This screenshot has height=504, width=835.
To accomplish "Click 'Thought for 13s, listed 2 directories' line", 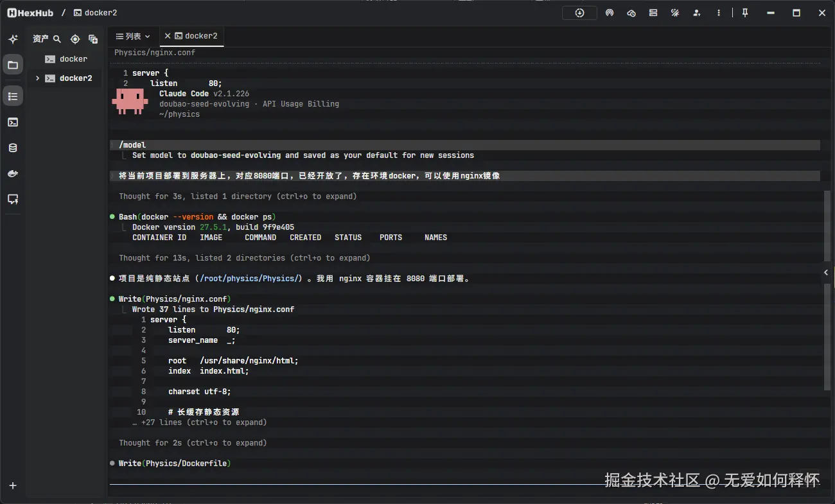I will pyautogui.click(x=244, y=258).
